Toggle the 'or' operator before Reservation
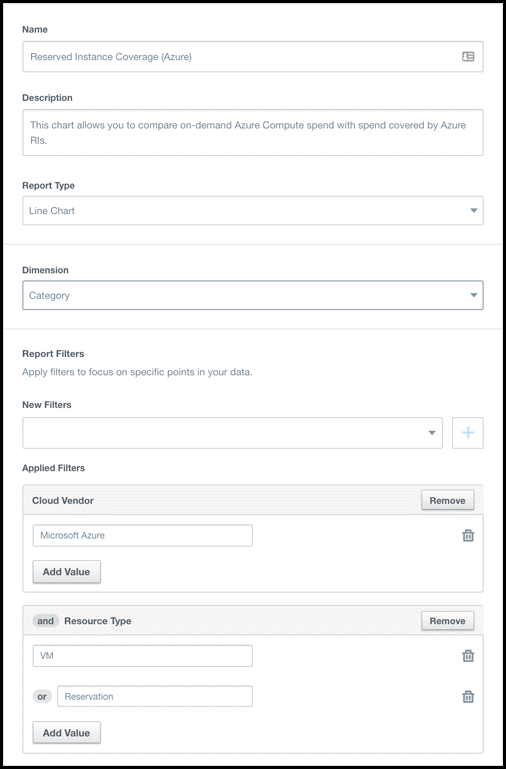506x769 pixels. coord(42,696)
